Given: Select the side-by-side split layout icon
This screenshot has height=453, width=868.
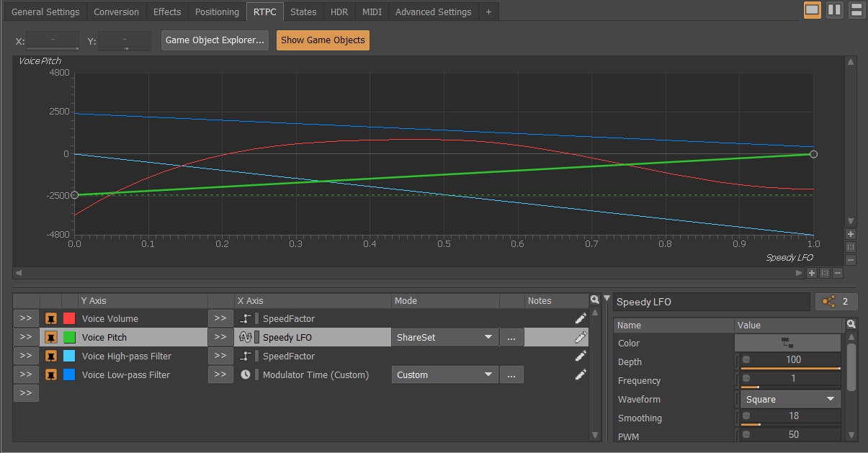Looking at the screenshot, I should (834, 10).
